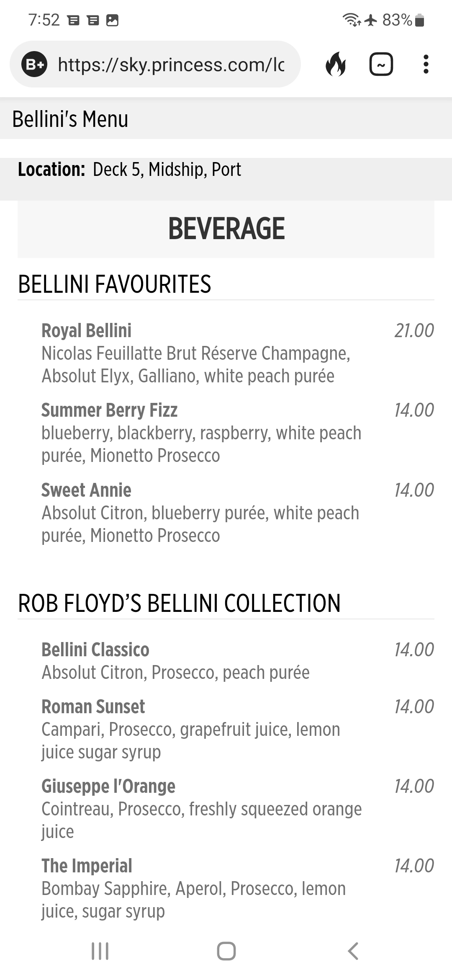The height and width of the screenshot is (980, 452).
Task: Click the sky.princess.com URL address bar
Action: [171, 64]
